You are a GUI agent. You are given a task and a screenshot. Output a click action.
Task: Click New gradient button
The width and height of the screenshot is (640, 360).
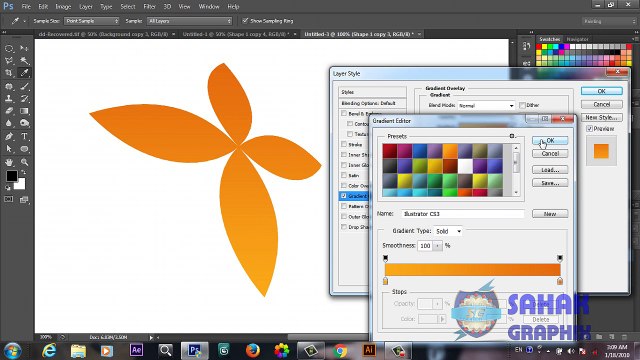tap(550, 214)
